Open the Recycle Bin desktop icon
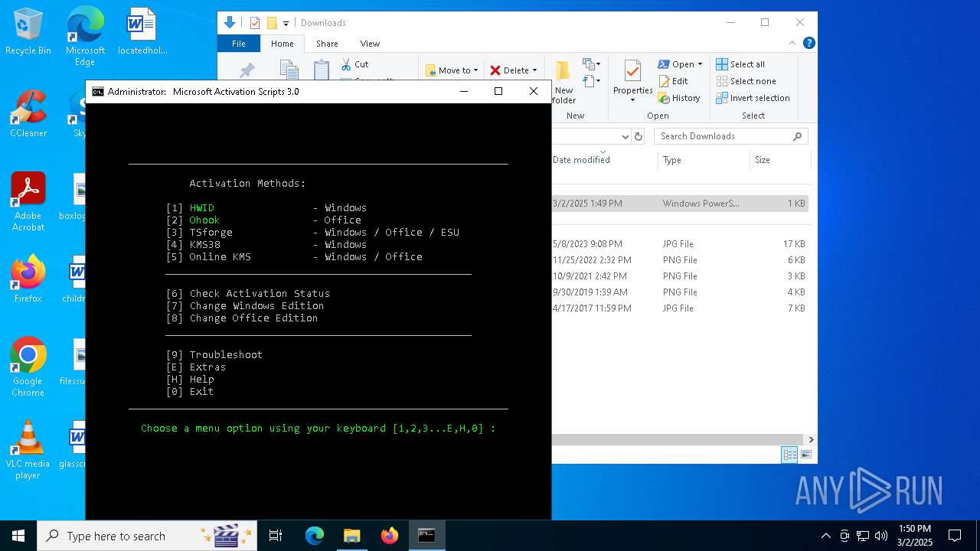Screen dimensions: 980x551 pos(28,32)
